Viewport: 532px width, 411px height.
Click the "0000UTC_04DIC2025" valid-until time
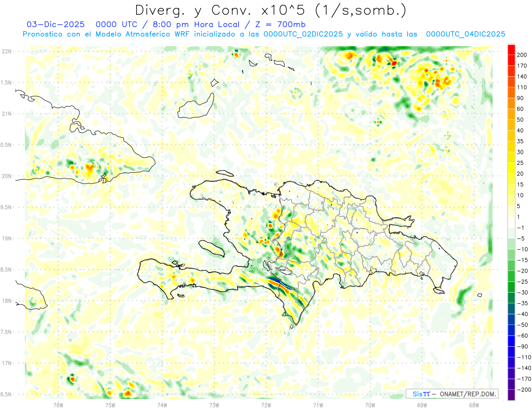point(465,34)
